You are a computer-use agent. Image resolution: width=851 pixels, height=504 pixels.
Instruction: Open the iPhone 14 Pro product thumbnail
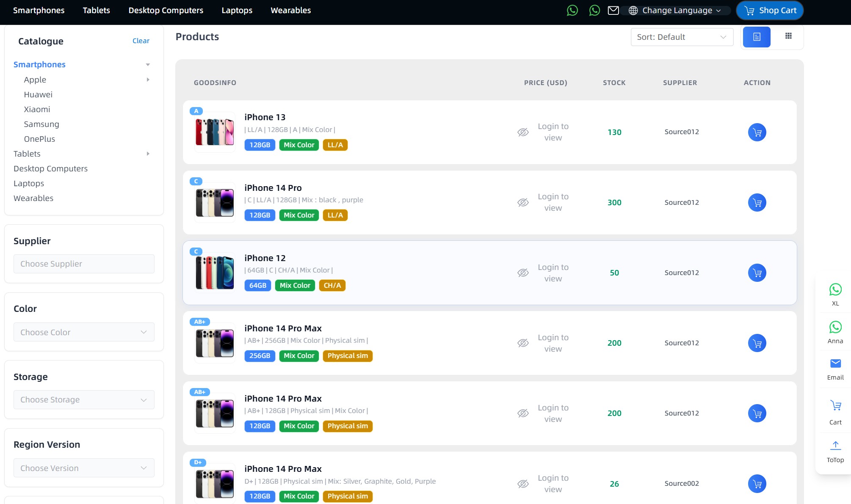pyautogui.click(x=215, y=202)
